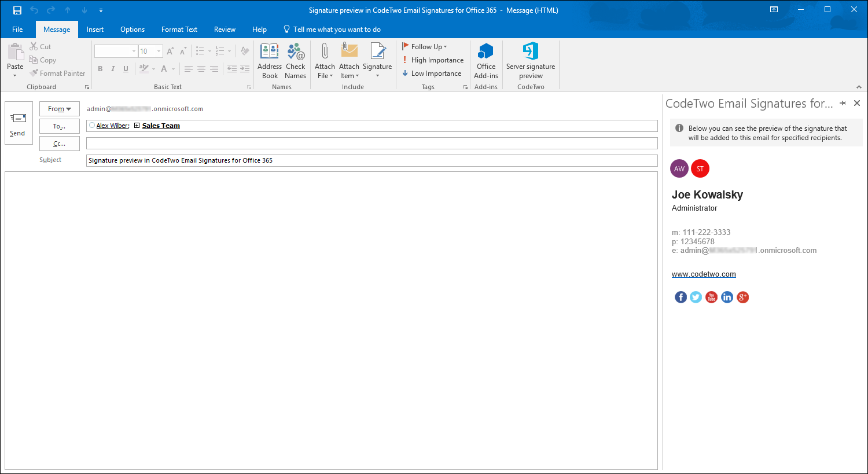
Task: Toggle Low Importance
Action: 432,74
